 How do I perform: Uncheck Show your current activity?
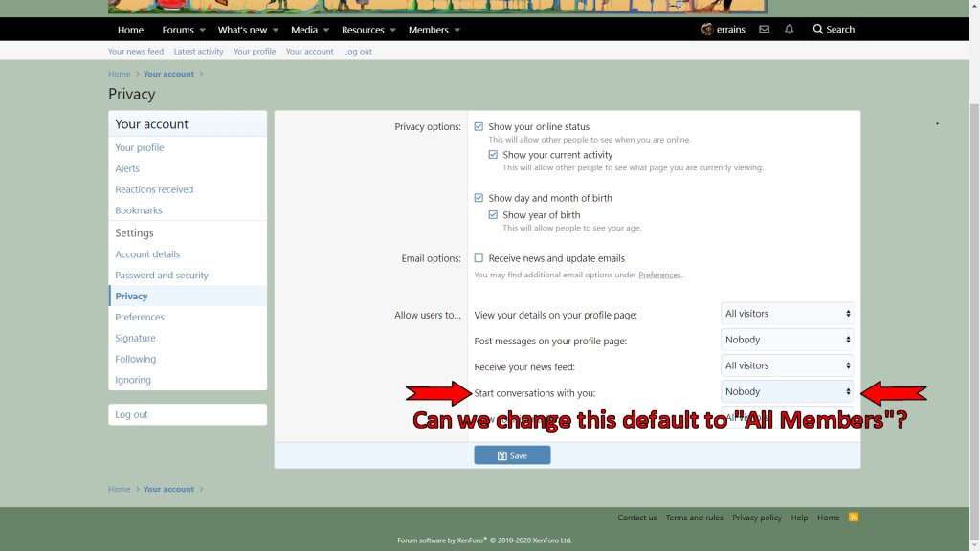(x=493, y=155)
